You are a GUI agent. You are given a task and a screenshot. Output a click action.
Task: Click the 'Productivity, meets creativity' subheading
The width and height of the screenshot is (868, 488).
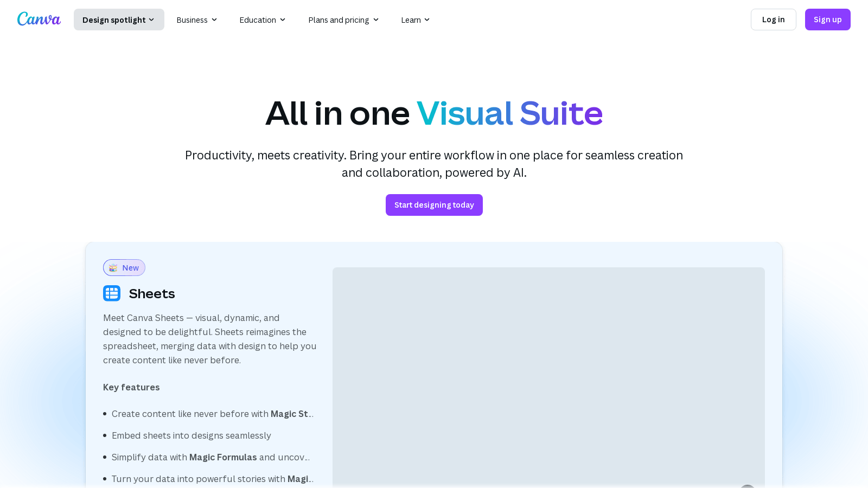coord(434,164)
